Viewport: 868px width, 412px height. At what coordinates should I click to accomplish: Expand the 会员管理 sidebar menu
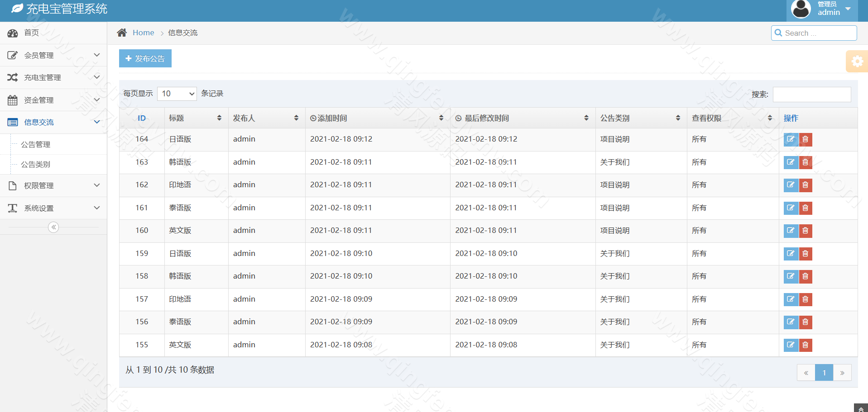[x=53, y=55]
